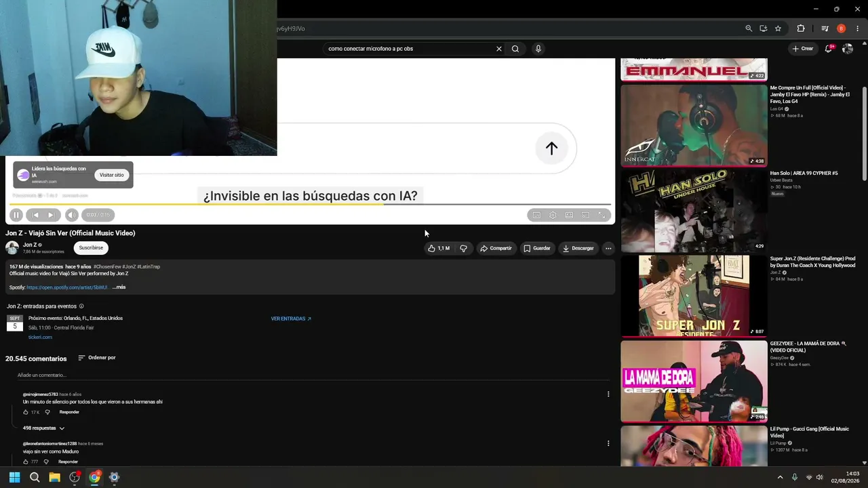Pause the video with the player pause button
The image size is (868, 488).
(x=16, y=215)
